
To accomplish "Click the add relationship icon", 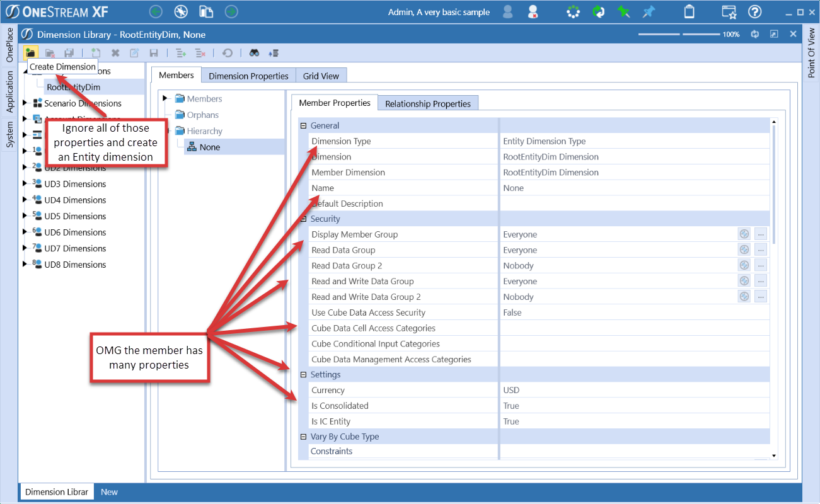I will pyautogui.click(x=180, y=54).
